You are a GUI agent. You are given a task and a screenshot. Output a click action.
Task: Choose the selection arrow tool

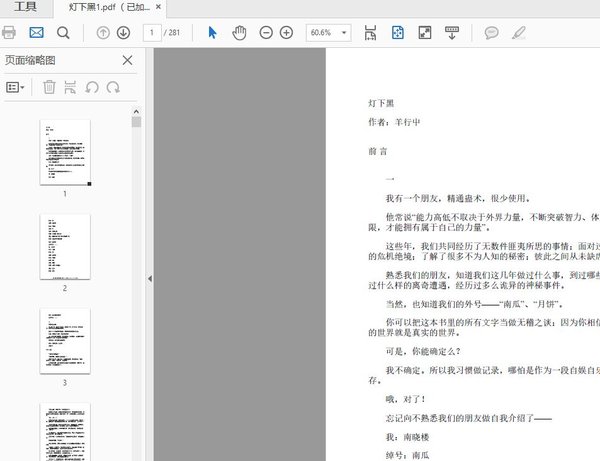[x=212, y=33]
